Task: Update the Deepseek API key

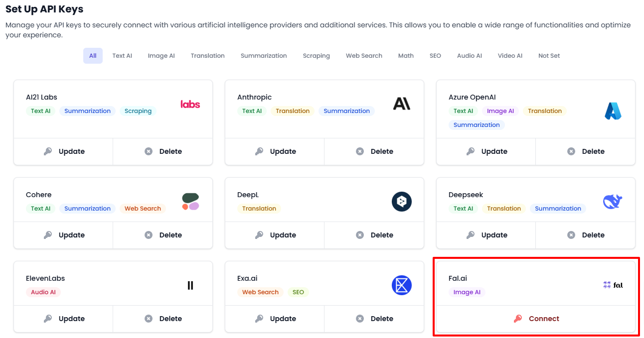Action: click(486, 235)
